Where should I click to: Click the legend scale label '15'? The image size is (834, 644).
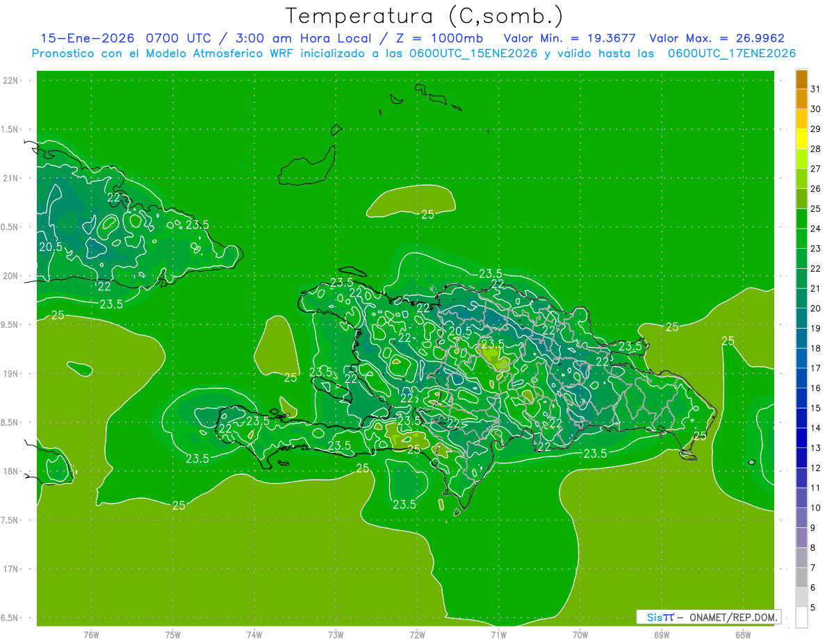(816, 408)
